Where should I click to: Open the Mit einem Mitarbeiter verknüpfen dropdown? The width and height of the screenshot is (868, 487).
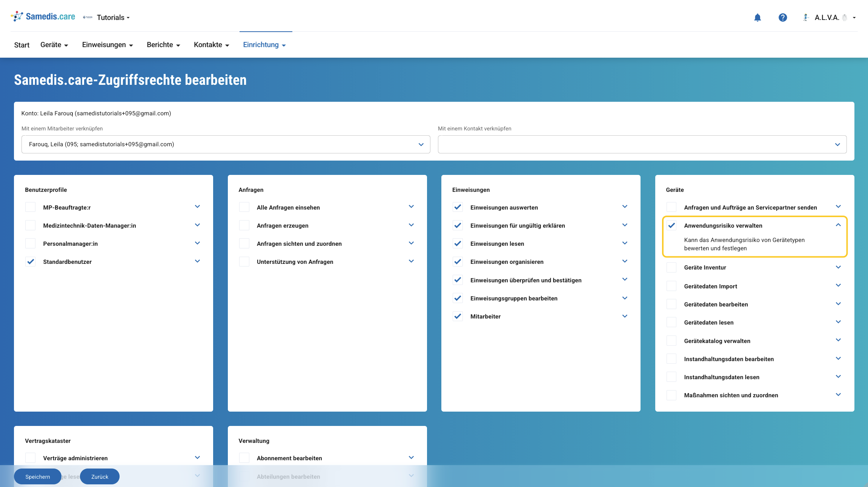(226, 144)
